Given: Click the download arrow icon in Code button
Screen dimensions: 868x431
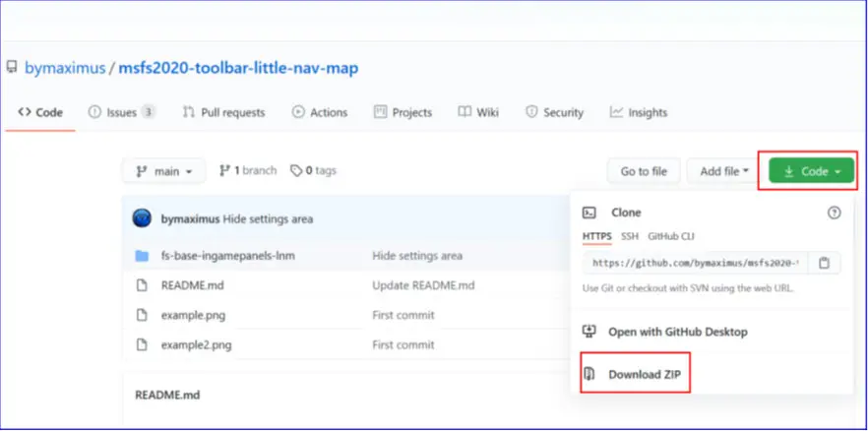Looking at the screenshot, I should [x=789, y=172].
